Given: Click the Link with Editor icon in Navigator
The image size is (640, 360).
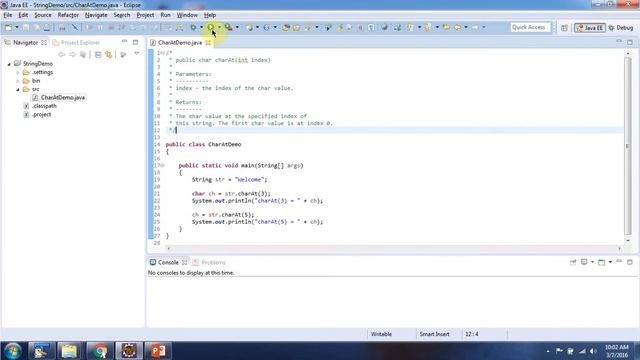Looking at the screenshot, I should (109, 54).
